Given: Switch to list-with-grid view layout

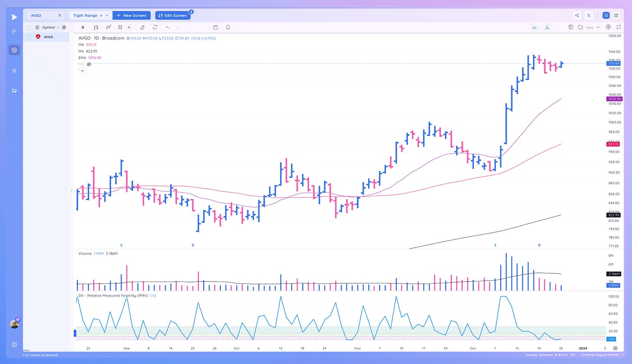Looking at the screenshot, I should [616, 16].
